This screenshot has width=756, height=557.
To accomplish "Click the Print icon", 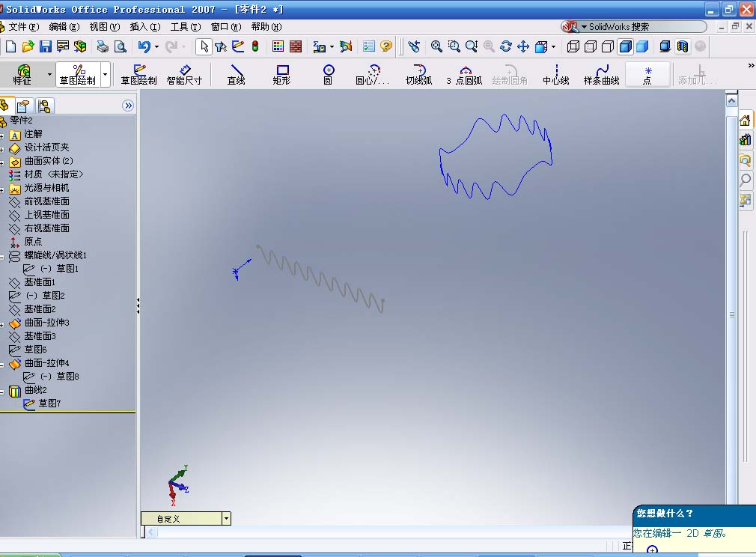I will pos(103,46).
